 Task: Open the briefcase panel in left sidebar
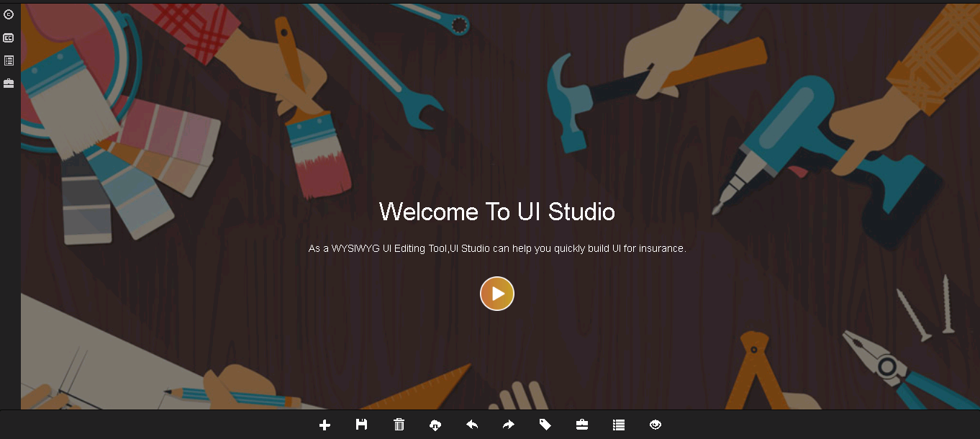coord(9,83)
